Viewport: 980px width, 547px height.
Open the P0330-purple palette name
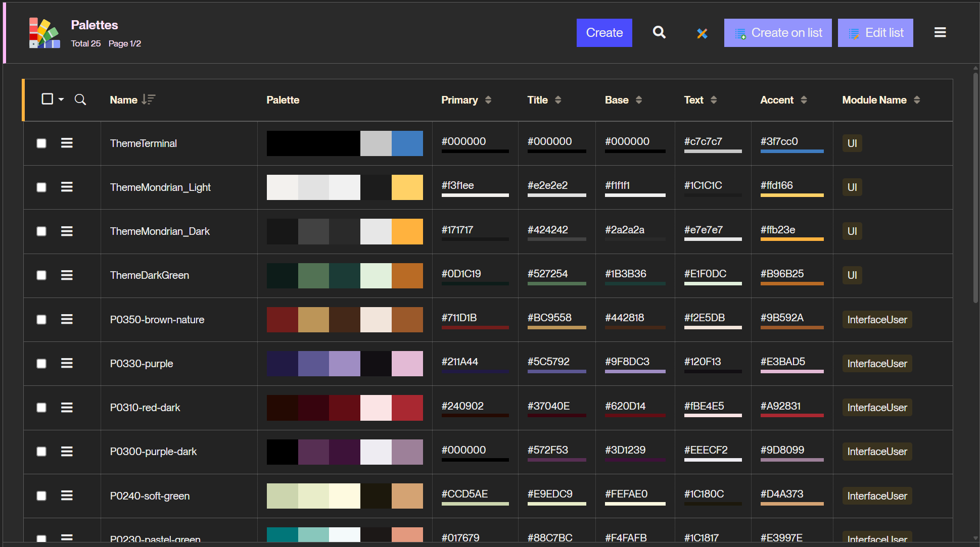click(142, 364)
